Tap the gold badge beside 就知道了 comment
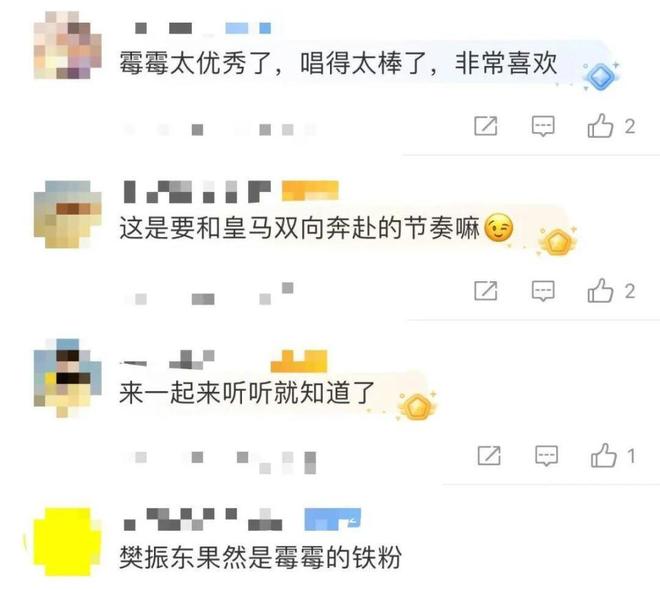 pyautogui.click(x=417, y=406)
